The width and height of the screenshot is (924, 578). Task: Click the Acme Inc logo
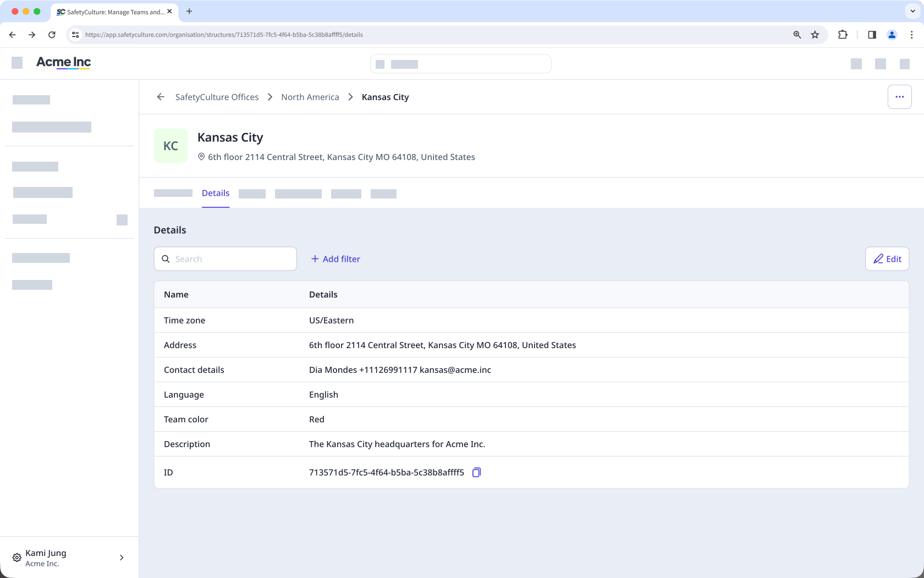[x=63, y=62]
